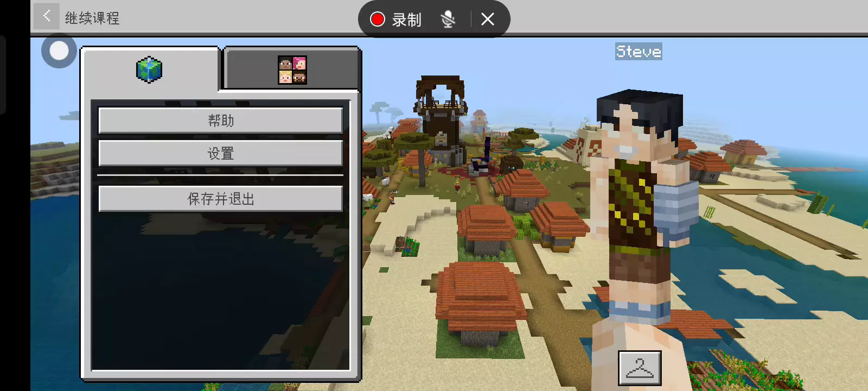This screenshot has height=391, width=868.
Task: Switch to the world globe tab
Action: tap(149, 70)
